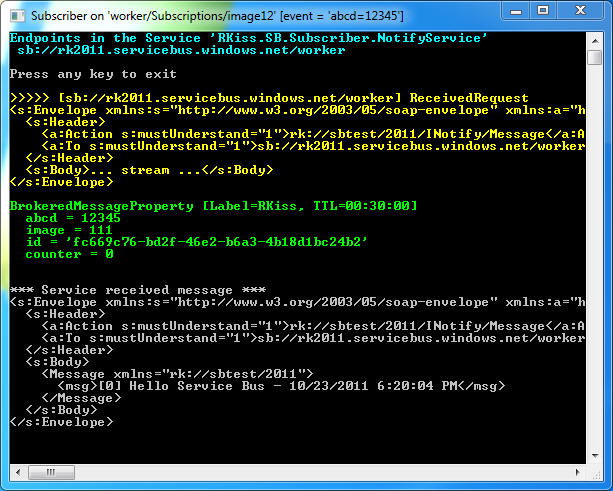
Task: Click 'Endpoints in the Service' line
Action: [x=249, y=38]
